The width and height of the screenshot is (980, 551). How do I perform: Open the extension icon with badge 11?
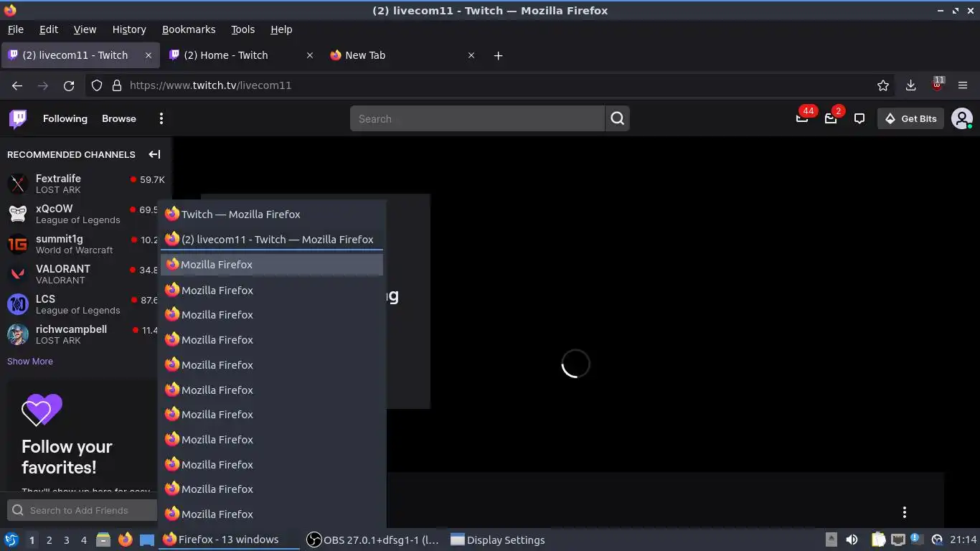pyautogui.click(x=937, y=84)
